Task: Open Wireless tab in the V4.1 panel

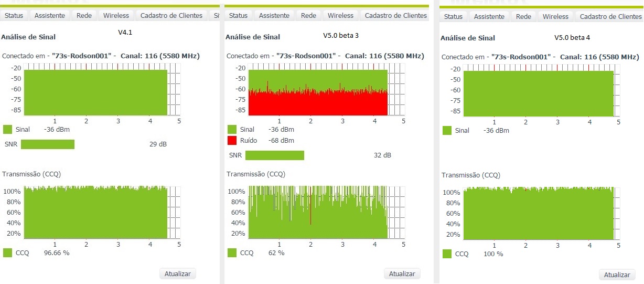Action: (x=116, y=16)
